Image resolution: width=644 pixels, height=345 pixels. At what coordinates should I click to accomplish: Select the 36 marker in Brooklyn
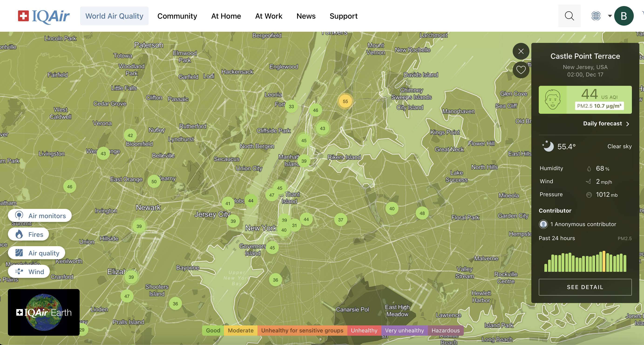(275, 280)
